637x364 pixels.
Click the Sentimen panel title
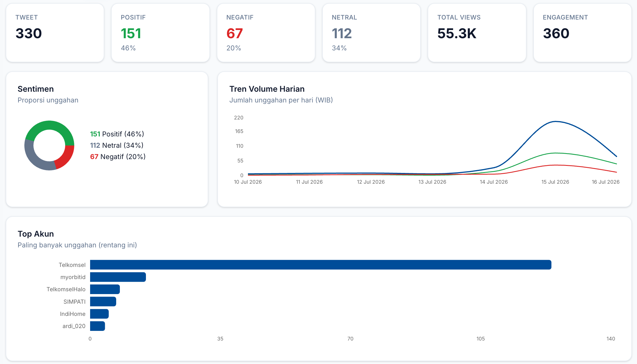tap(36, 89)
